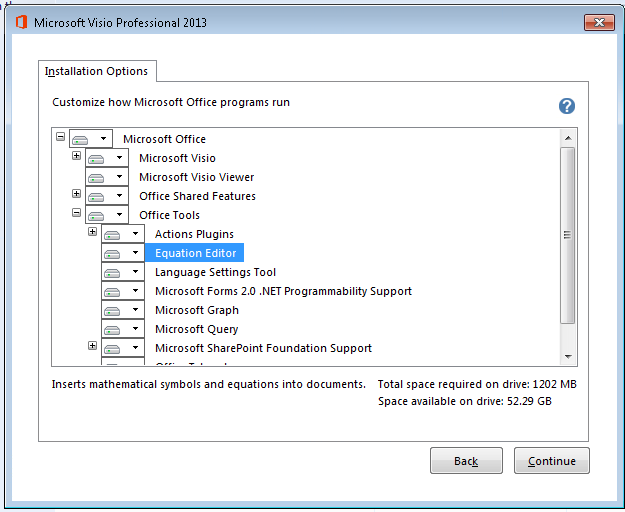Select Microsoft SharePoint Foundation Support item
The height and width of the screenshot is (512, 625).
point(263,348)
